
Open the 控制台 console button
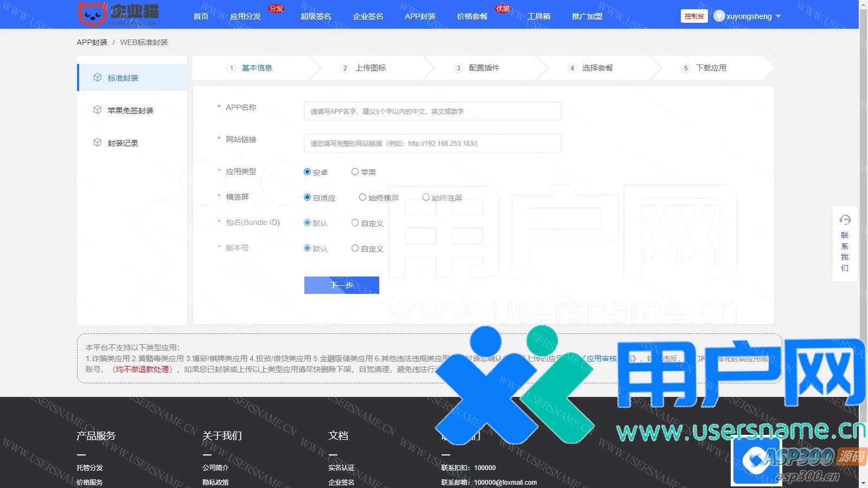click(694, 16)
